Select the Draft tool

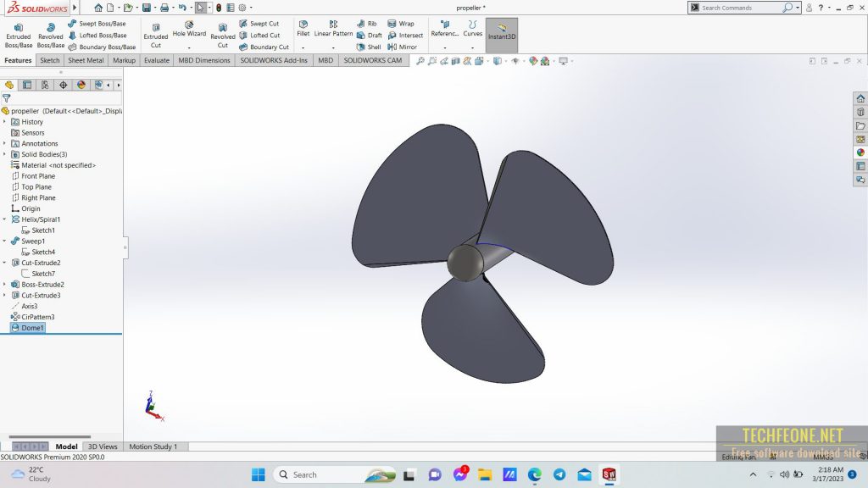[x=370, y=36]
